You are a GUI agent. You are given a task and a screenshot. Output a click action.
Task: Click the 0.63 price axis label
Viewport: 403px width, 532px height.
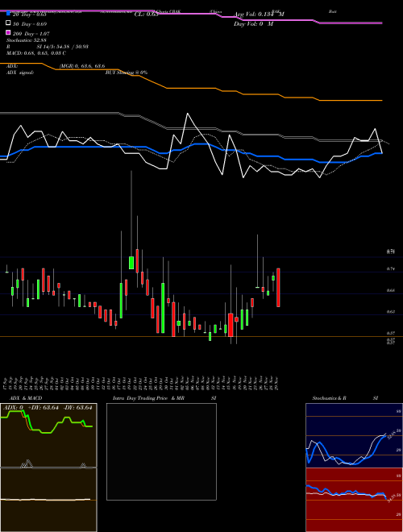390,311
